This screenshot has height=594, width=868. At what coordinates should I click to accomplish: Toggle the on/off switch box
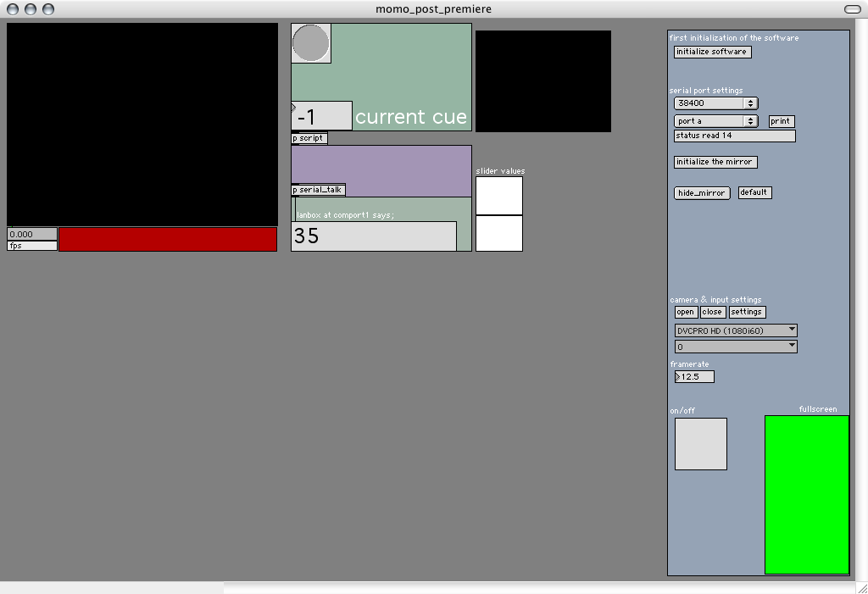701,444
